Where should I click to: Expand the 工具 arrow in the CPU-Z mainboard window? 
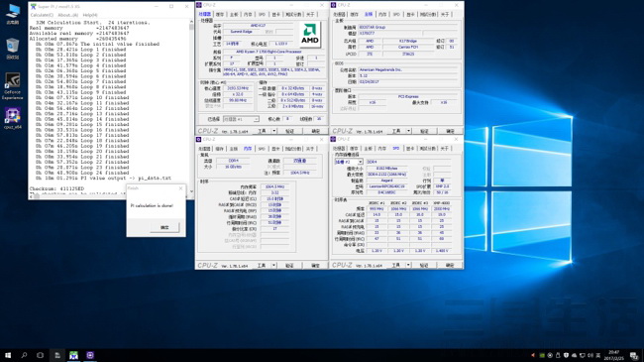[408, 131]
